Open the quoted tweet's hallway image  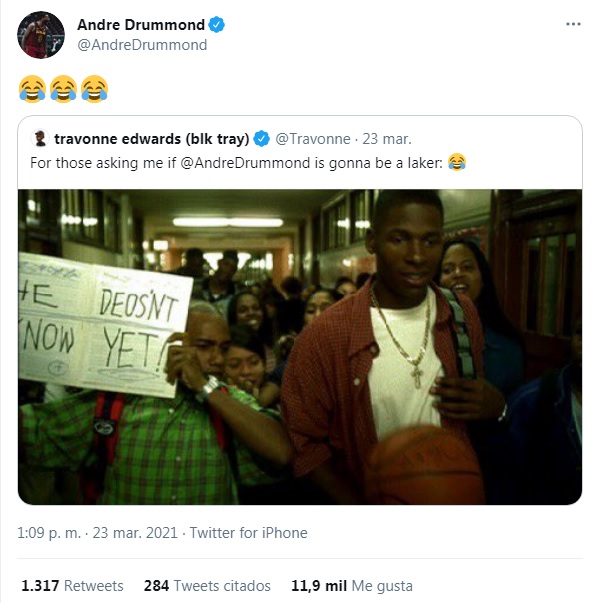[300, 347]
